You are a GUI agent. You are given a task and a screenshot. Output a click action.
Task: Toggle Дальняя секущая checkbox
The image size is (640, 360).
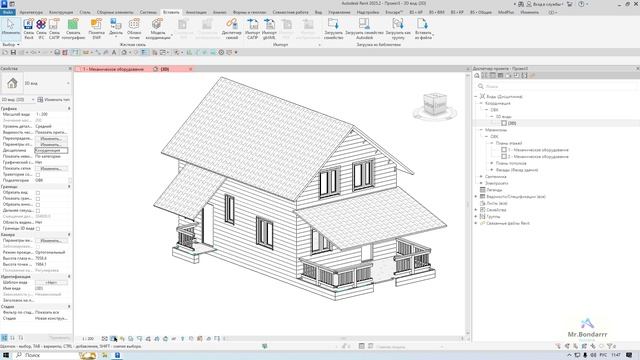38,211
